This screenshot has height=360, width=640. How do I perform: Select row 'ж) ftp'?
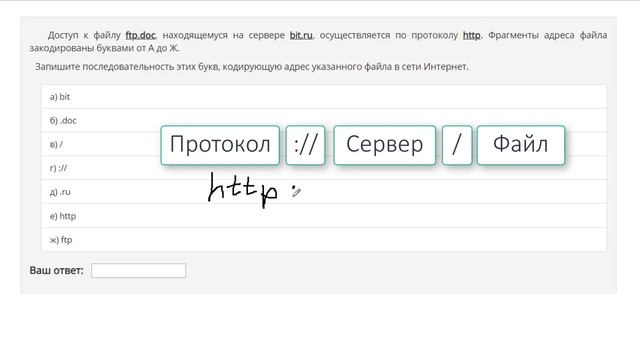324,240
